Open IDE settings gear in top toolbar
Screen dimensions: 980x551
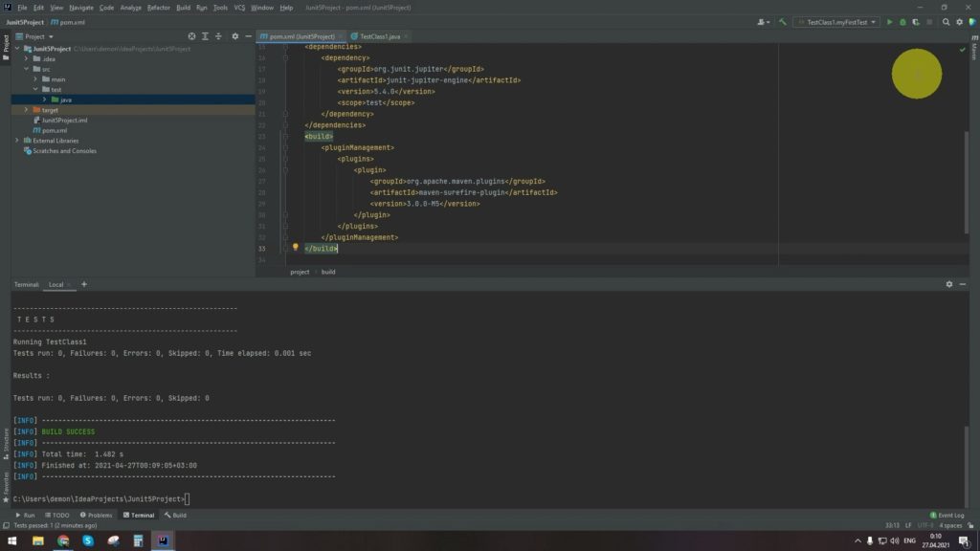(x=959, y=22)
